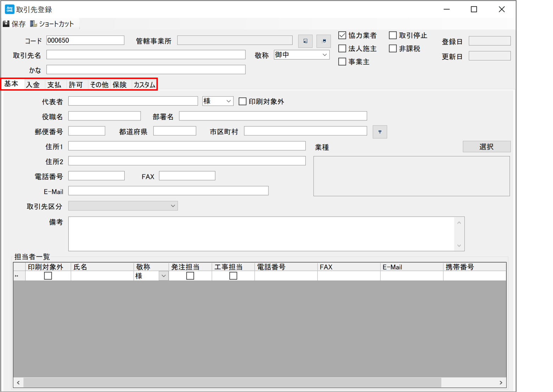The height and width of the screenshot is (392, 553).
Task: Click the 選択 button for 業種
Action: click(x=486, y=147)
